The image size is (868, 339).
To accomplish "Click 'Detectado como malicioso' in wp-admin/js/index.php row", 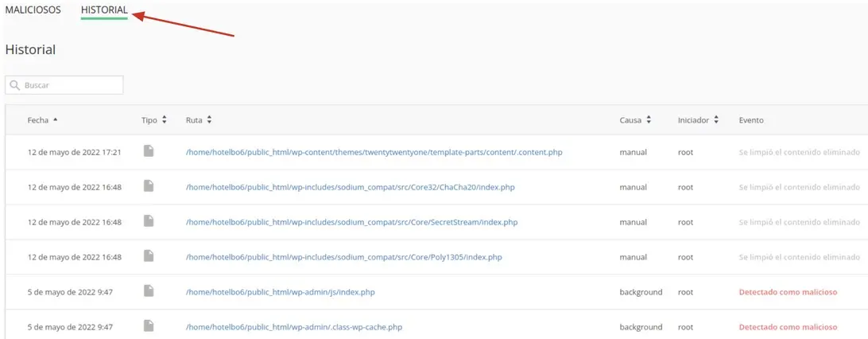I will (x=789, y=292).
